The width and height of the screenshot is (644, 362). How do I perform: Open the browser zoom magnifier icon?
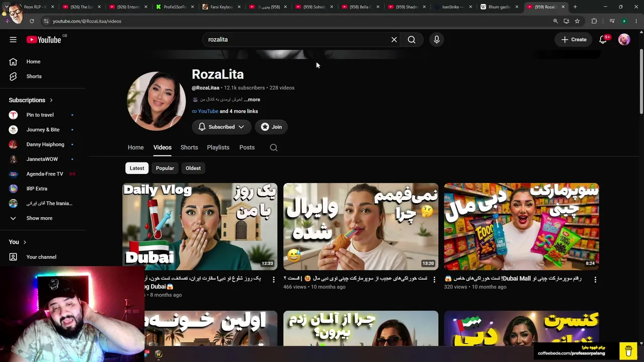click(x=555, y=21)
